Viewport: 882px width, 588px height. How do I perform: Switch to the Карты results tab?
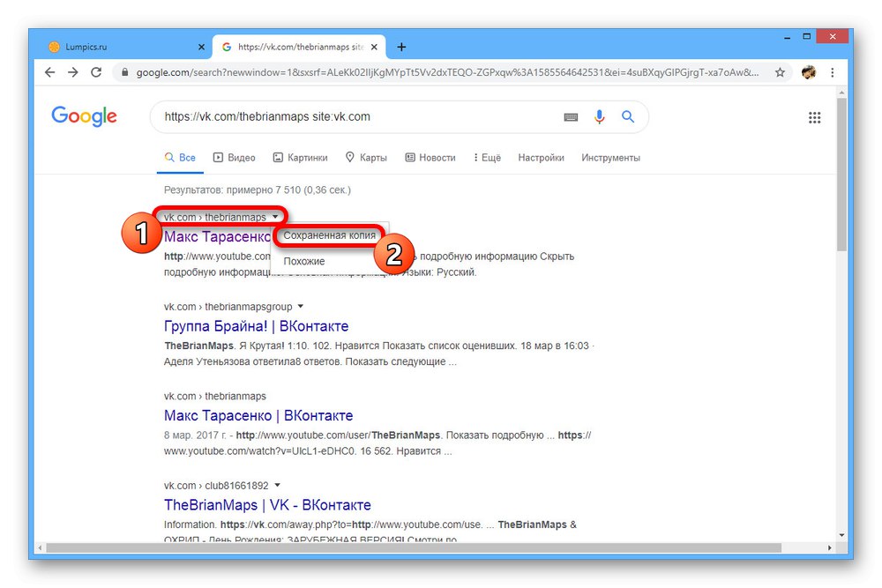click(366, 158)
